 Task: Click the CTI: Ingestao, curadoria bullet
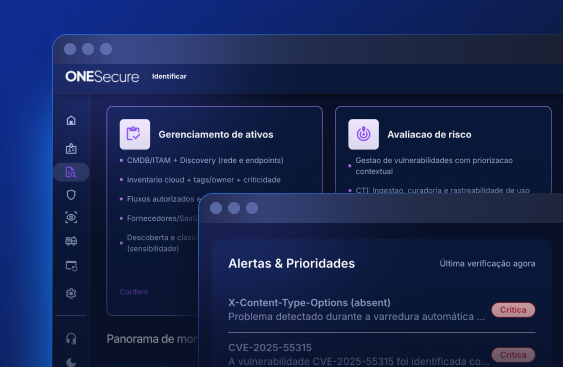tap(442, 190)
